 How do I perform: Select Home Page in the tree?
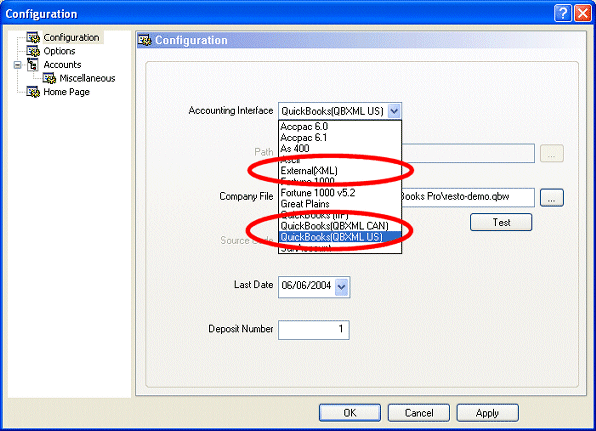tap(67, 92)
